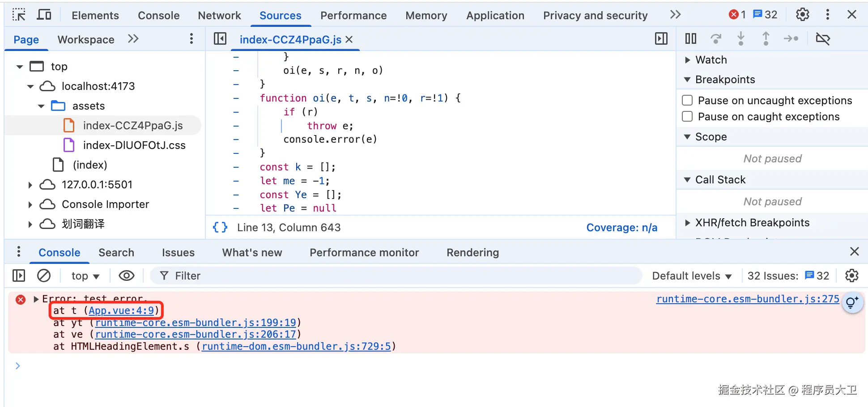This screenshot has width=868, height=407.
Task: Expand the 127.0.0.1:5501 tree node
Action: point(30,185)
